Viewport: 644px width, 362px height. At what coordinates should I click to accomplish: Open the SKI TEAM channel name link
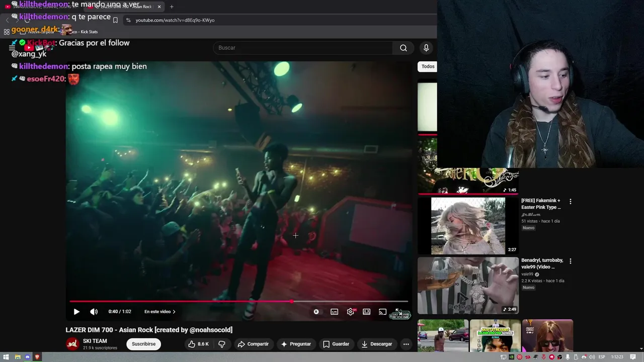(x=95, y=341)
